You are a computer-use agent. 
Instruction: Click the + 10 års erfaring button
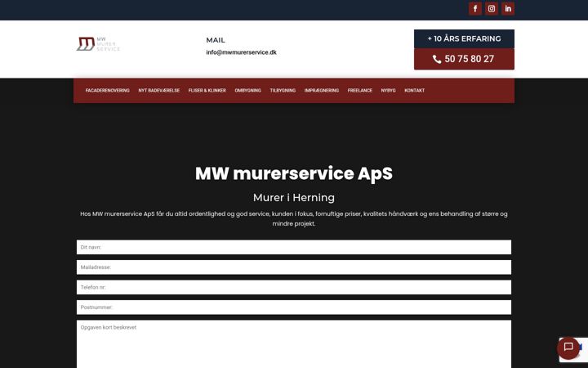[464, 38]
